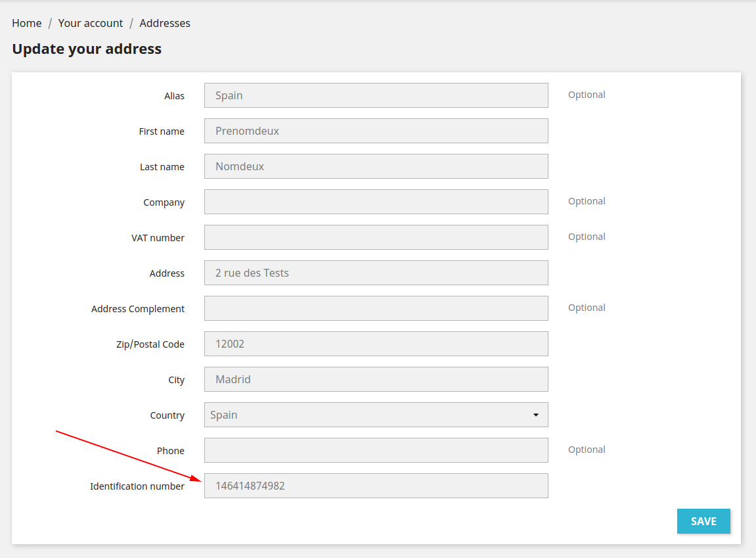
Task: Focus the empty Company input
Action: [376, 201]
